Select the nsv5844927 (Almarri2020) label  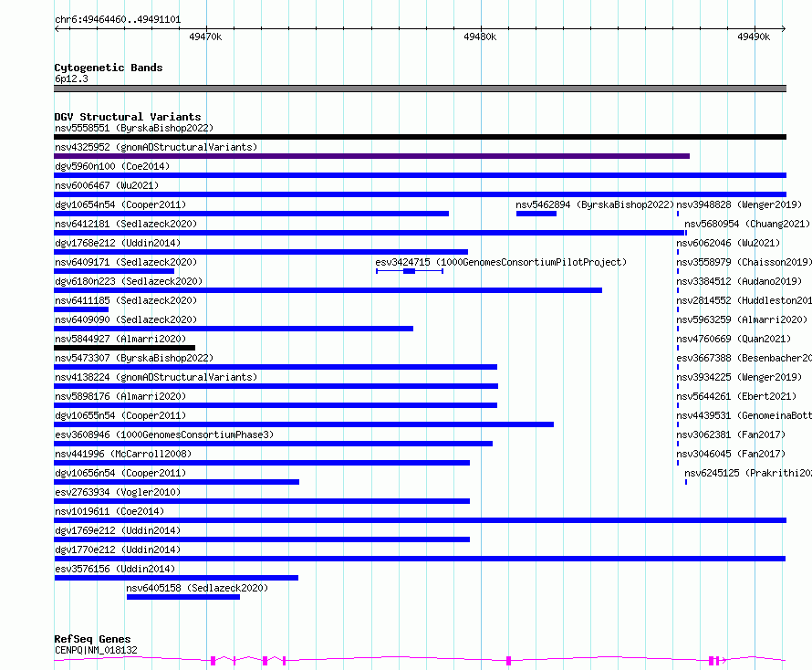coord(120,339)
